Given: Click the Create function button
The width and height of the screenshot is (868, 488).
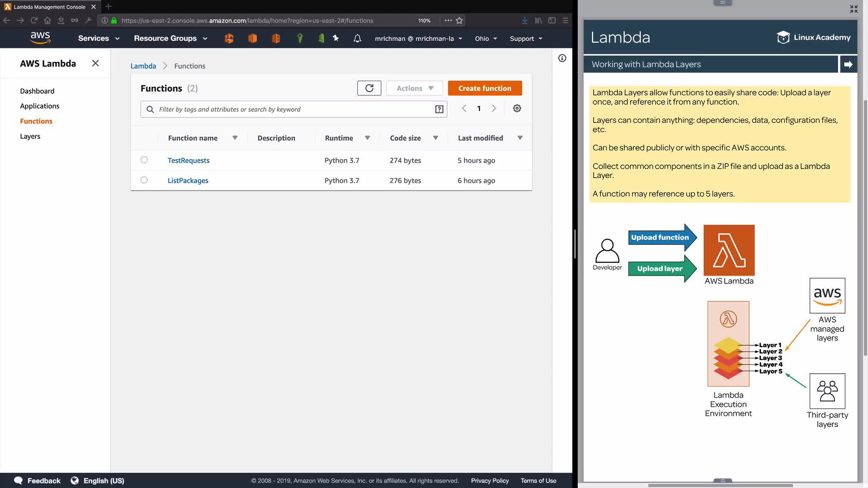Looking at the screenshot, I should pyautogui.click(x=485, y=88).
